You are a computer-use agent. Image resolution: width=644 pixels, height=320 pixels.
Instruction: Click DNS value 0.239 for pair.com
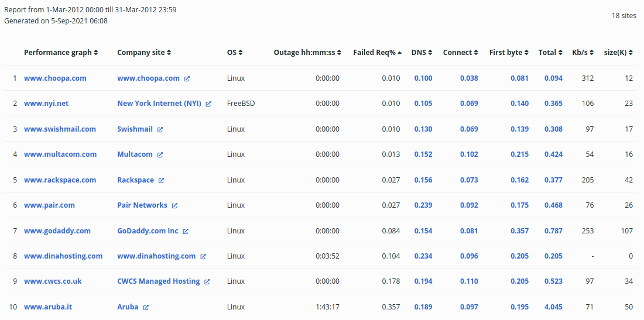[x=423, y=205]
